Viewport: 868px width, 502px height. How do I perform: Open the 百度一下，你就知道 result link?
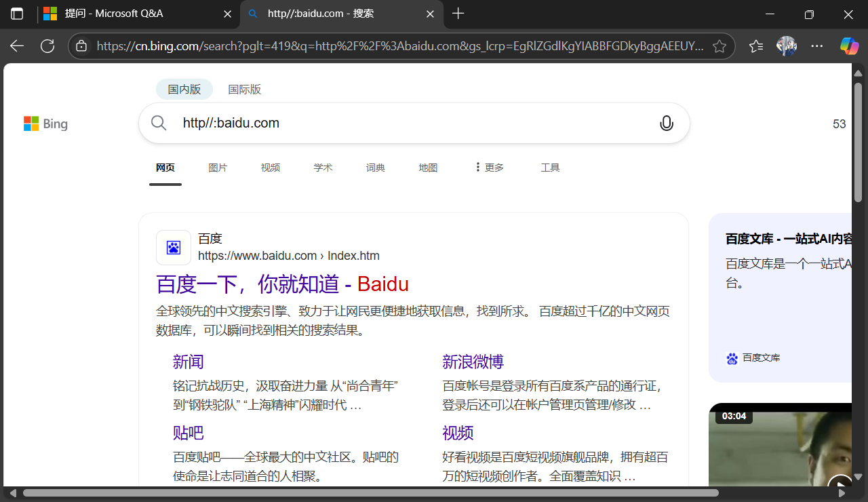(x=282, y=284)
